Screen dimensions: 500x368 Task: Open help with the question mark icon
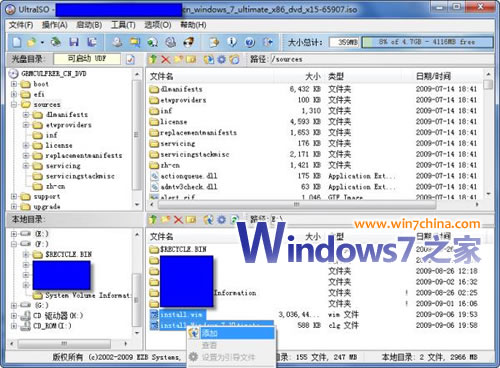[x=250, y=42]
